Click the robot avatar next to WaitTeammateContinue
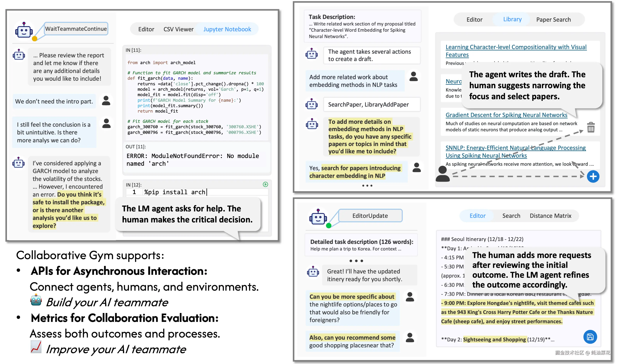This screenshot has width=619, height=364. [x=24, y=30]
